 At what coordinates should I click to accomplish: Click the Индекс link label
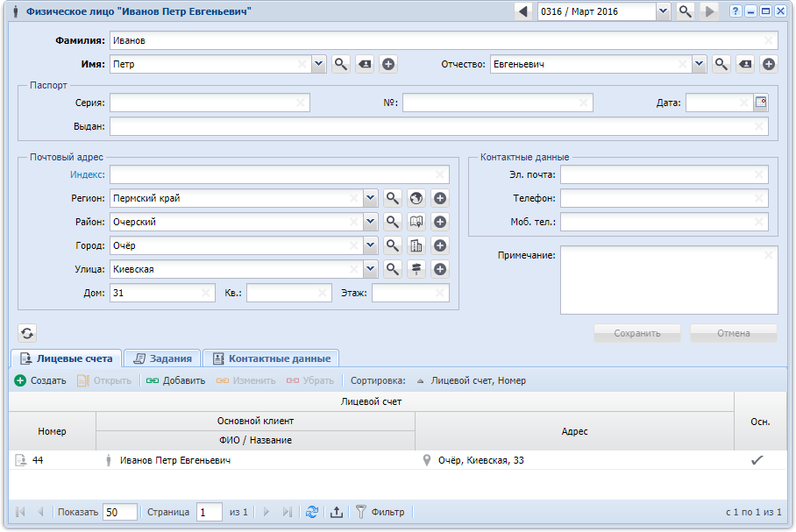click(88, 174)
